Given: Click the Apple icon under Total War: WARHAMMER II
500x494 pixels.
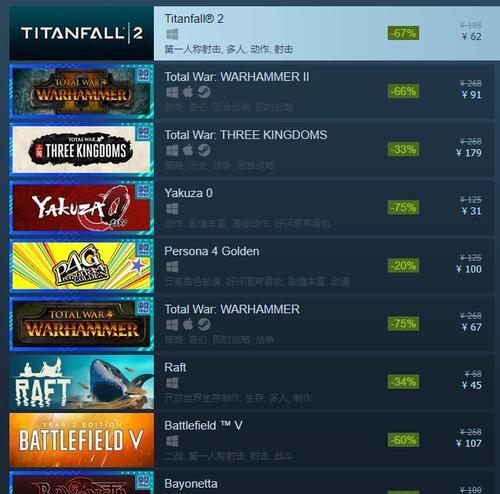Looking at the screenshot, I should point(188,92).
